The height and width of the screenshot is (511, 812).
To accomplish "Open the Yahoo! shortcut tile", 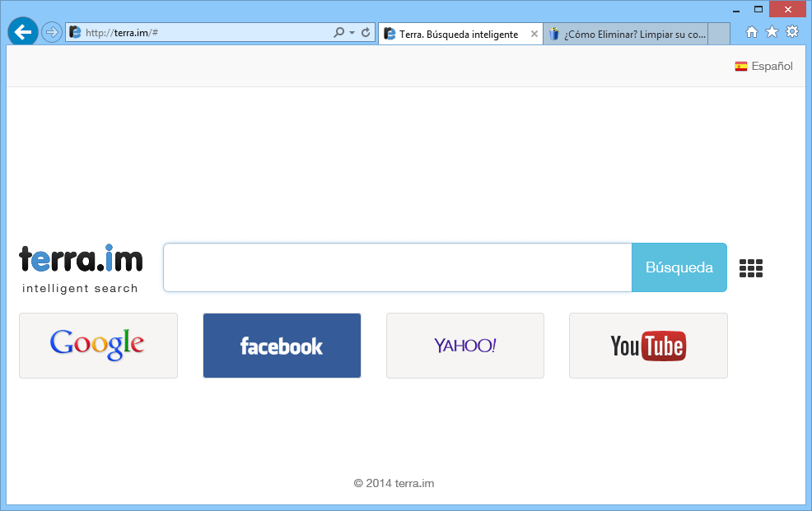I will pos(465,346).
